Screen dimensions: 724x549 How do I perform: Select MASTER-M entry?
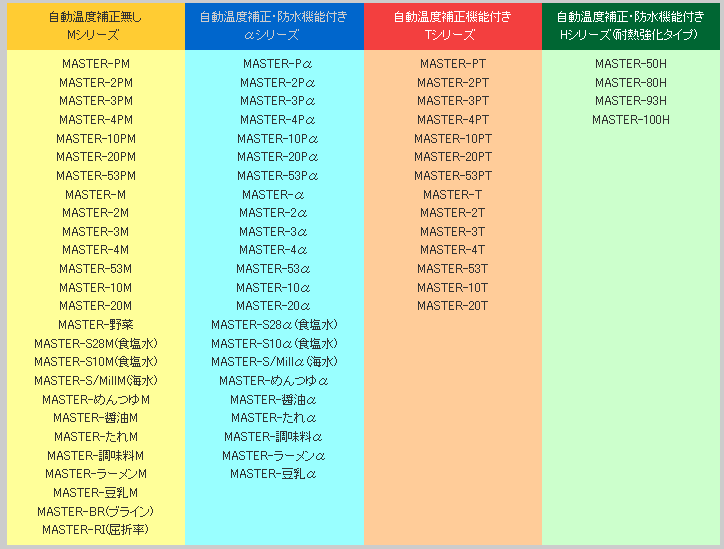96,194
